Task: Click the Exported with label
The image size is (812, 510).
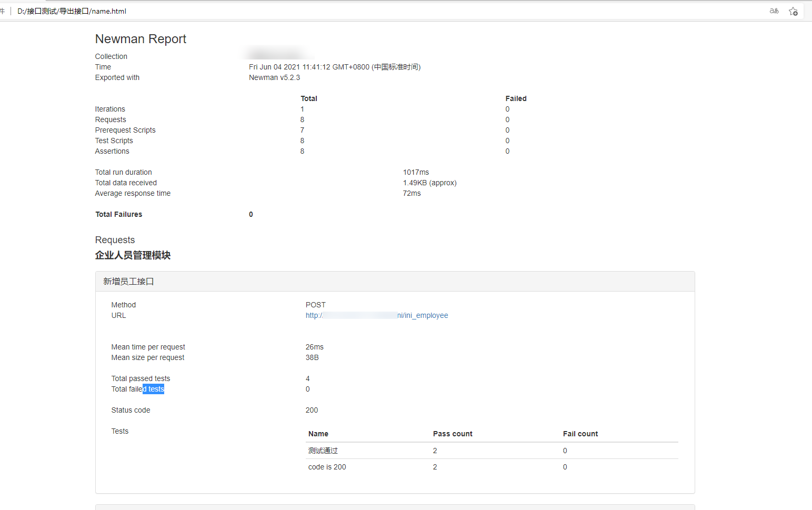Action: pyautogui.click(x=117, y=77)
